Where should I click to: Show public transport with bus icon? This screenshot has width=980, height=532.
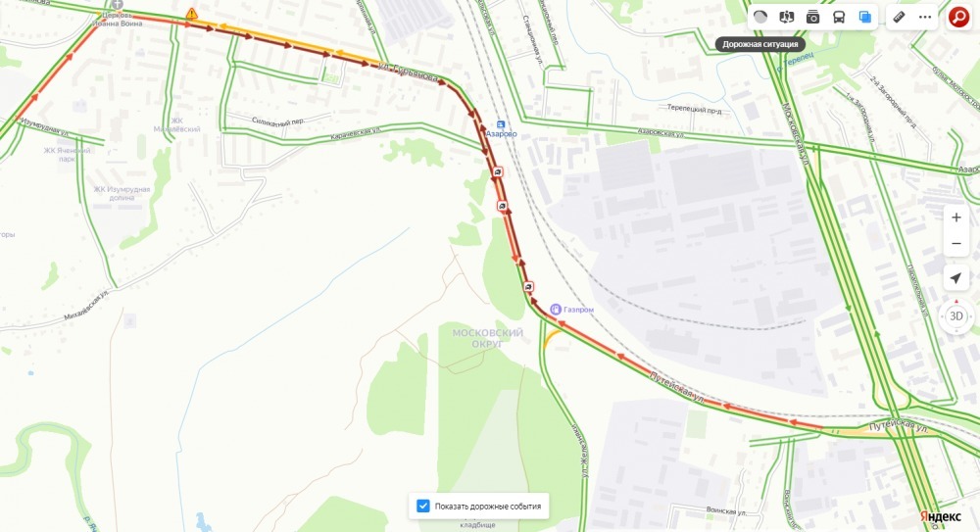pos(839,17)
